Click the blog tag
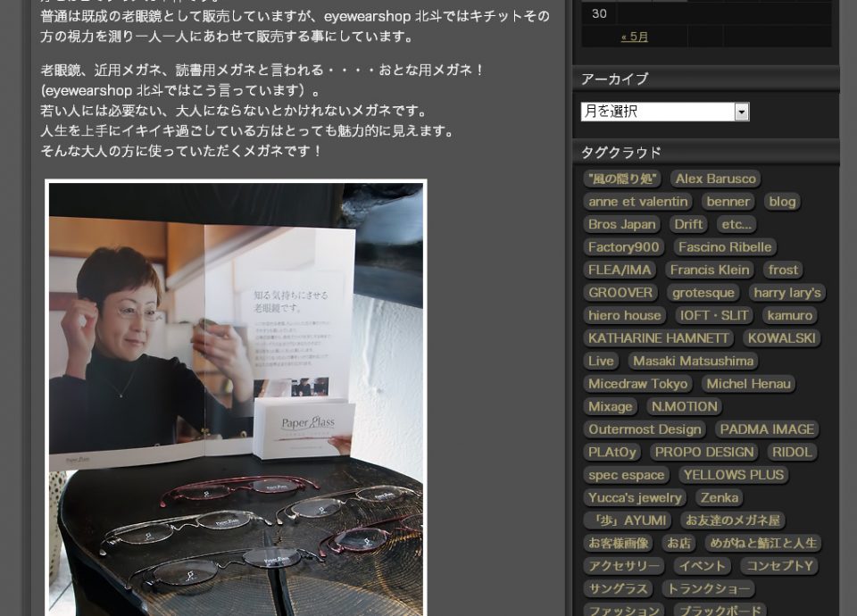This screenshot has width=857, height=616. pyautogui.click(x=782, y=202)
